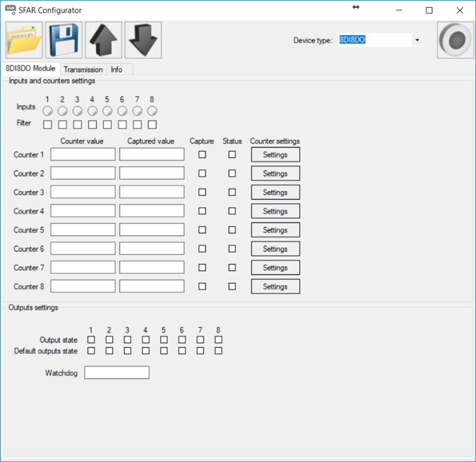Screen dimensions: 476x462
Task: Open Settings for Counter 2
Action: [x=275, y=174]
